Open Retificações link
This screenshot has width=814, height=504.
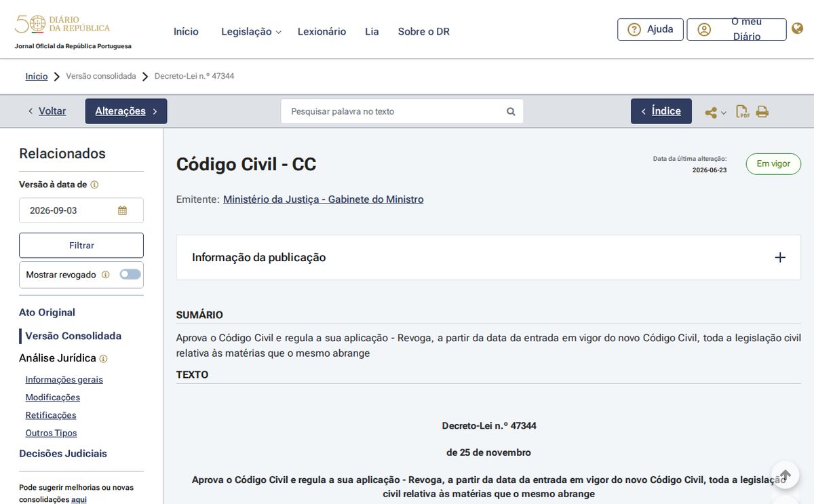51,415
